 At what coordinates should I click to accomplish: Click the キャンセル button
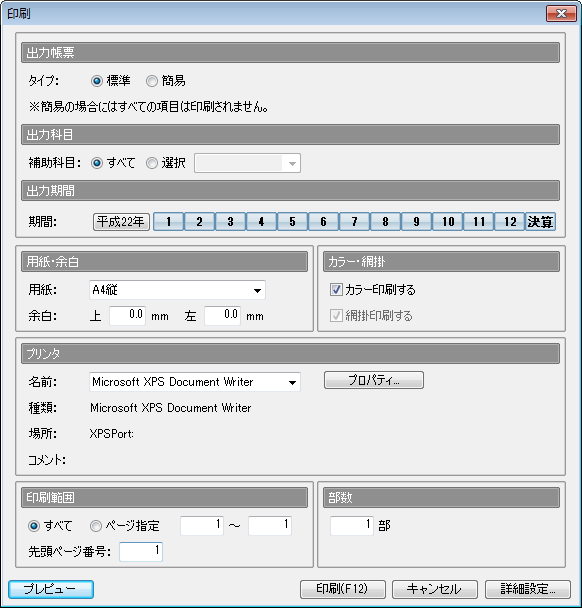point(435,589)
